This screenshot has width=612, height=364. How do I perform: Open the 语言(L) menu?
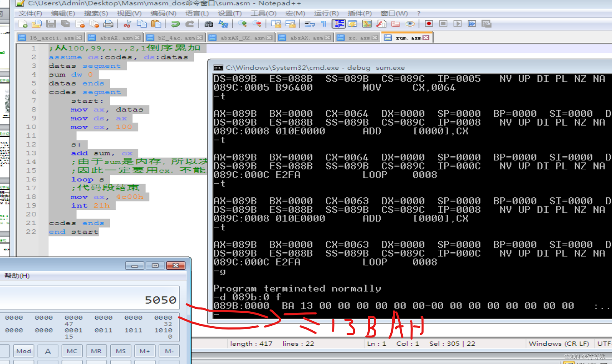(x=197, y=13)
